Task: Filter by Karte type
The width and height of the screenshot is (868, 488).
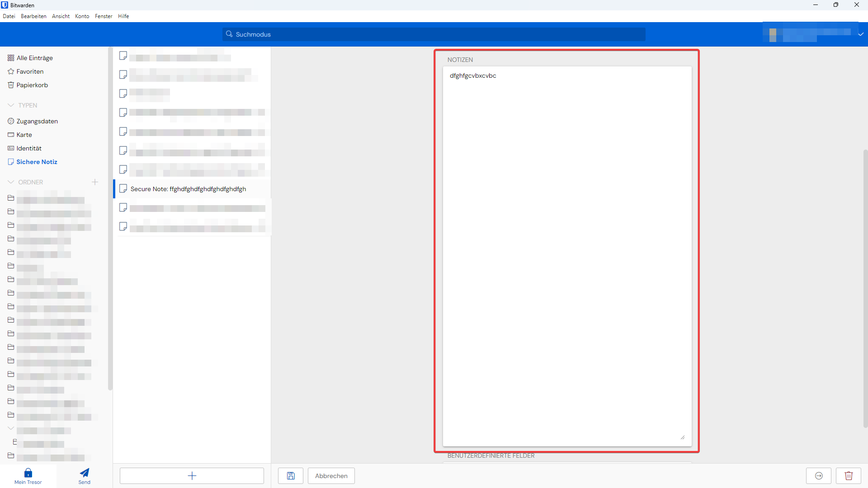Action: (x=24, y=135)
